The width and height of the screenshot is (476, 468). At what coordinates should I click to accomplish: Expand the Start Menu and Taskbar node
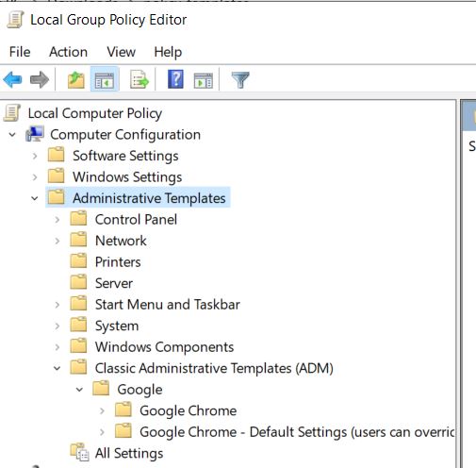[57, 305]
